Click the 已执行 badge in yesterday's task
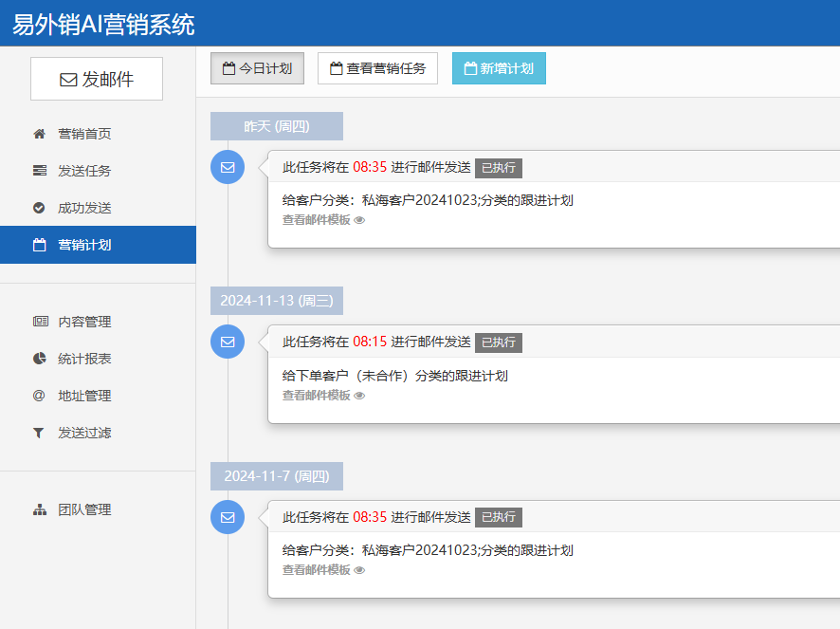Screen dimensions: 840x629 (x=498, y=168)
